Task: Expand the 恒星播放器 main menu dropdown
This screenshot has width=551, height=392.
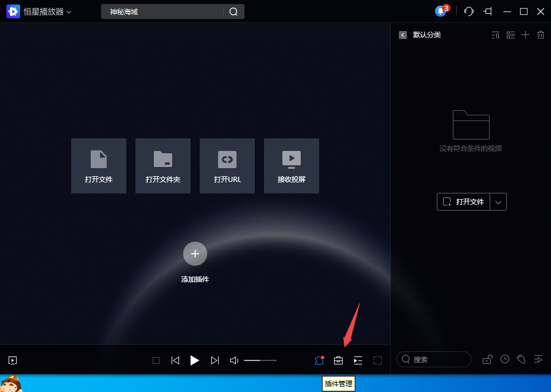Action: [69, 11]
